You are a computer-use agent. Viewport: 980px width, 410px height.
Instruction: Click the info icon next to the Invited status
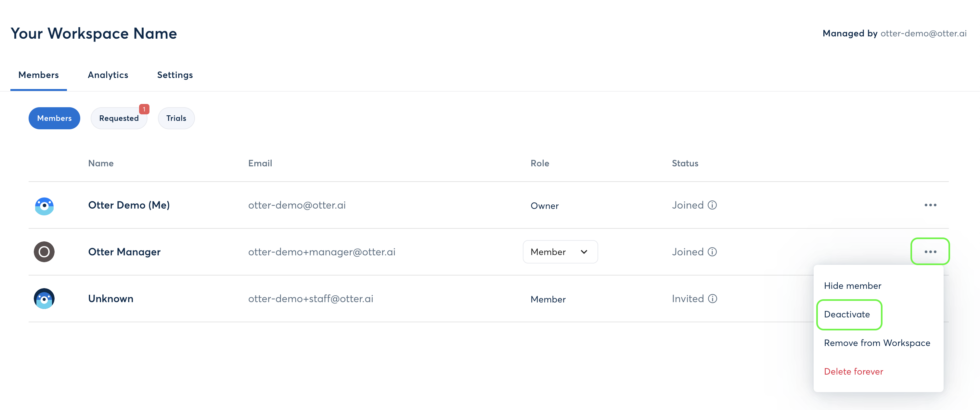point(713,299)
